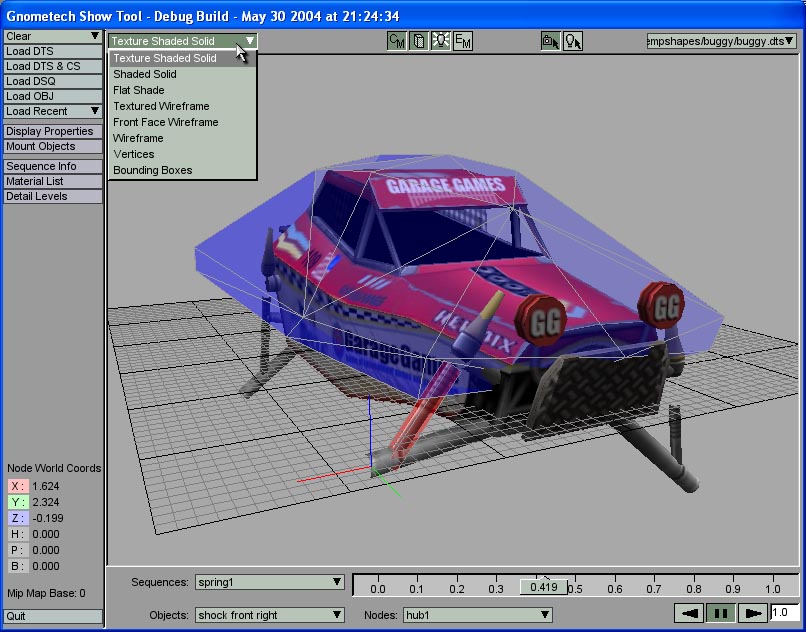Screen dimensions: 806x632
Task: Select Flat Shade display mode
Action: click(x=182, y=90)
